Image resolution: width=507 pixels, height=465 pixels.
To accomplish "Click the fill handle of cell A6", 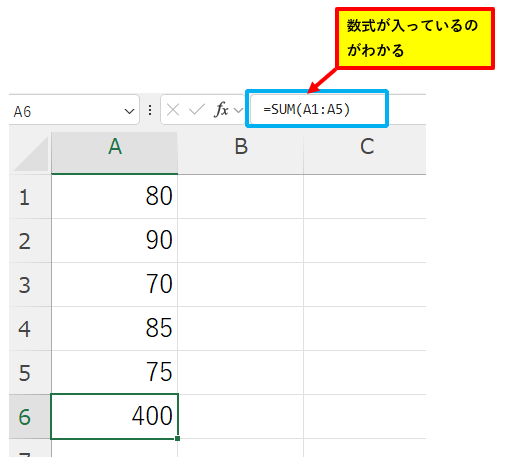I will coord(177,438).
